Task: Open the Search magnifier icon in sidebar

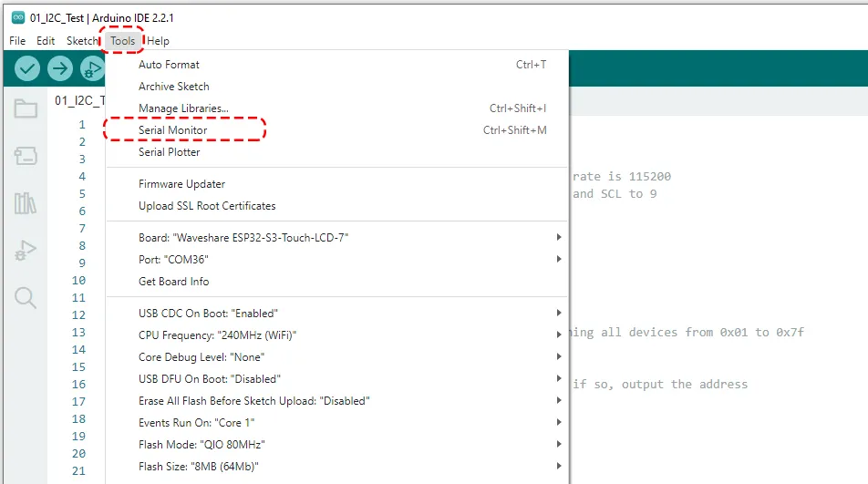Action: (26, 297)
